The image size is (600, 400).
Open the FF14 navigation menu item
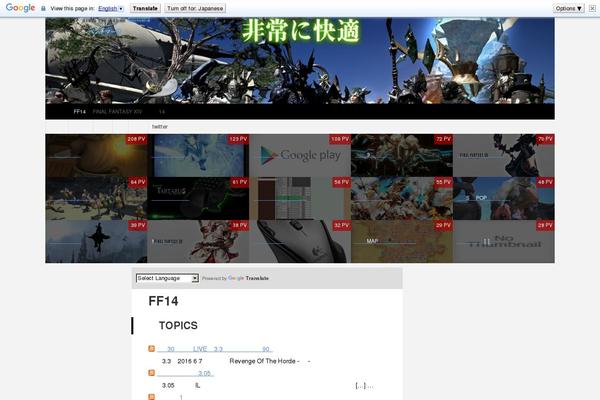80,112
